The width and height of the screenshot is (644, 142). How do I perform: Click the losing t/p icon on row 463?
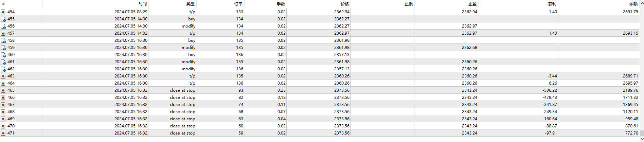click(x=3, y=76)
